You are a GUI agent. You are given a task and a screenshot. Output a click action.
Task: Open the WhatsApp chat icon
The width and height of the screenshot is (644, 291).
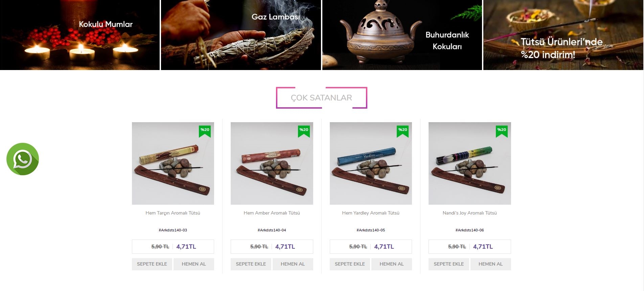(x=23, y=159)
